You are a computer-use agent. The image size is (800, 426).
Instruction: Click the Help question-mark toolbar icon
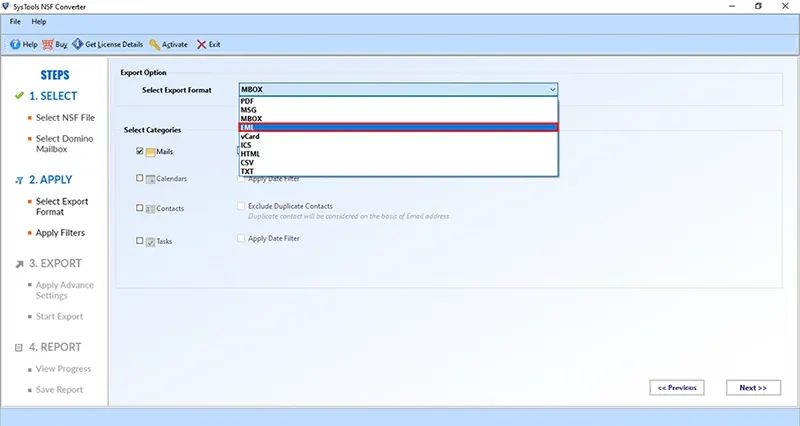click(x=15, y=44)
